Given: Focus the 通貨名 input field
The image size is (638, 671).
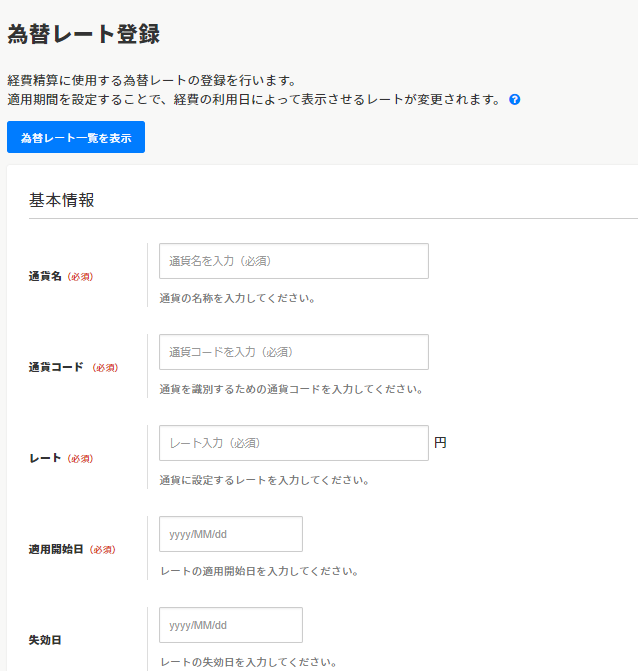Looking at the screenshot, I should coord(293,261).
